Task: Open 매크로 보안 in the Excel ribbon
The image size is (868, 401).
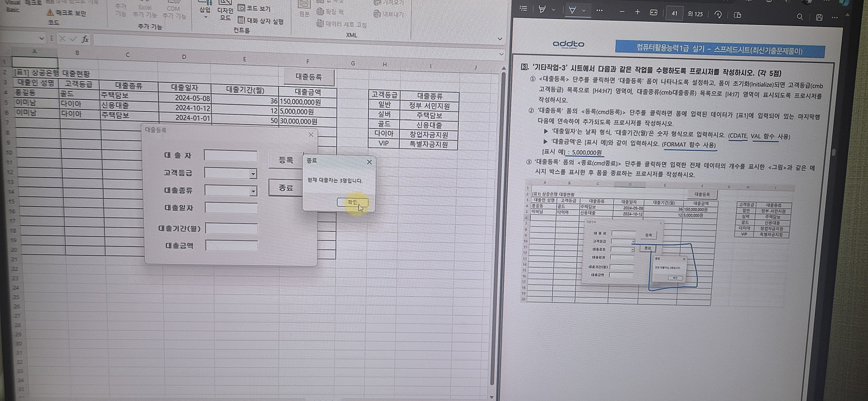Action: coord(66,12)
